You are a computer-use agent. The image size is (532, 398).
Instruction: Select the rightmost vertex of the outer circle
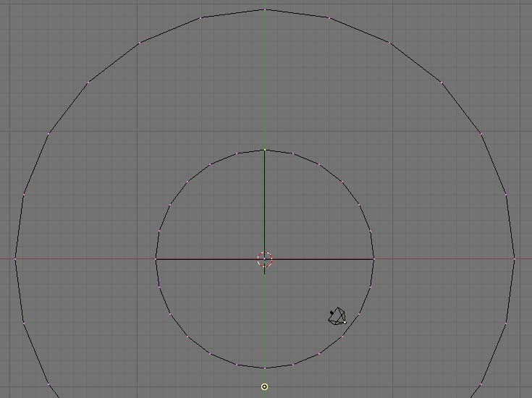(x=515, y=258)
